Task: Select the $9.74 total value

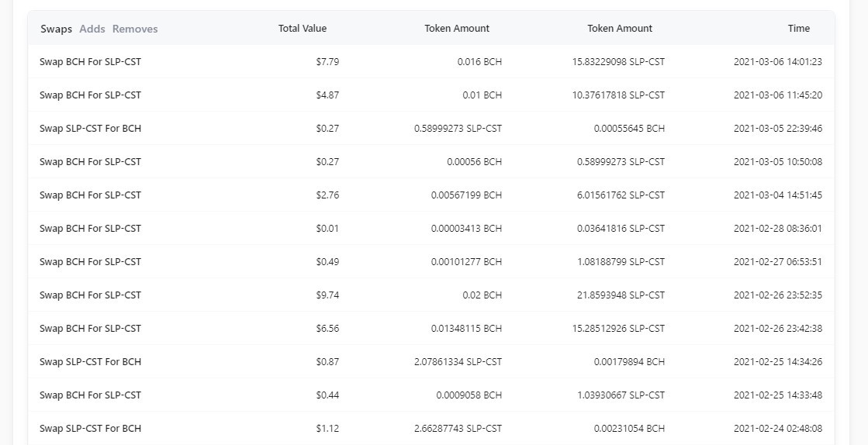Action: point(327,295)
